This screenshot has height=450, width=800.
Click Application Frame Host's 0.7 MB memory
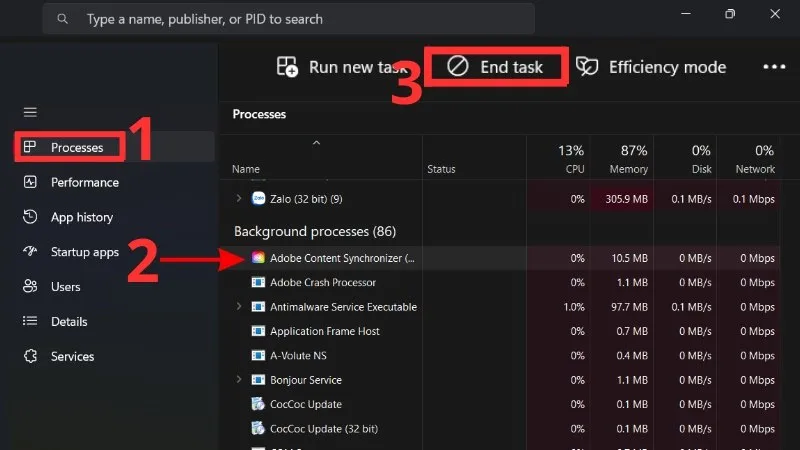coord(632,331)
